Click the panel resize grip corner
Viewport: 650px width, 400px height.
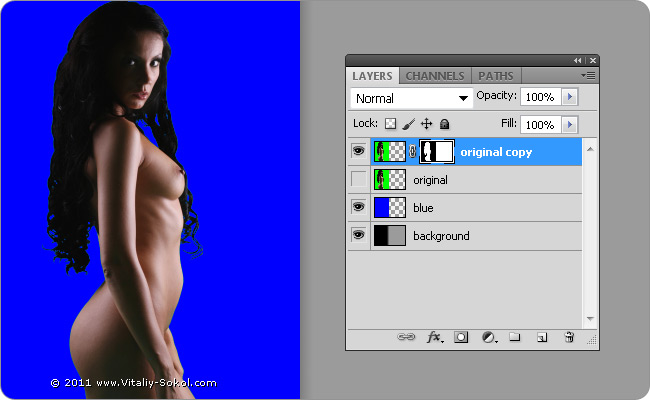click(592, 340)
